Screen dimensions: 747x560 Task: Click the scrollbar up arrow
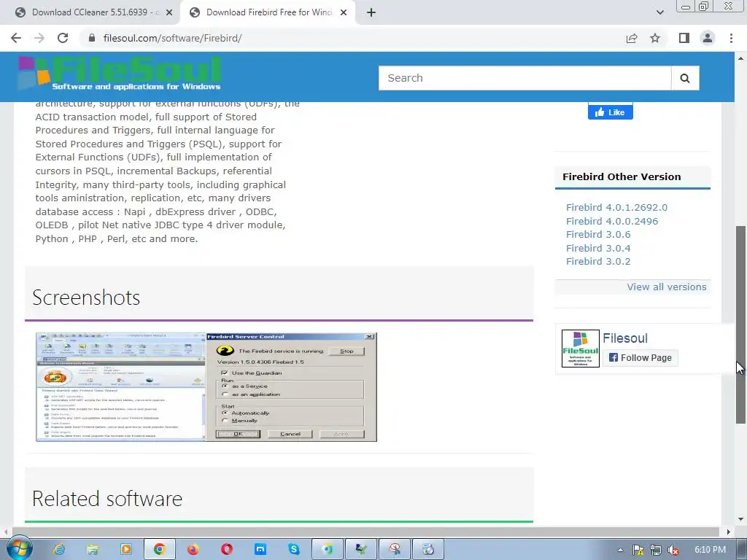click(x=740, y=58)
